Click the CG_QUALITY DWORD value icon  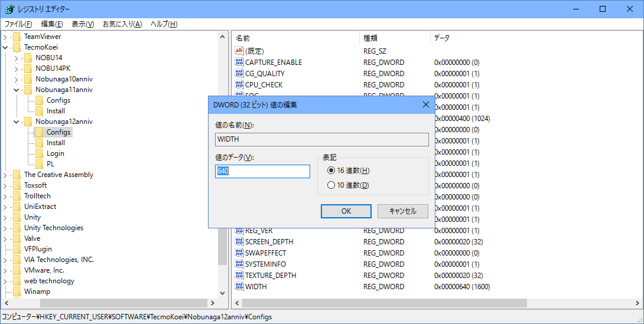[x=239, y=74]
